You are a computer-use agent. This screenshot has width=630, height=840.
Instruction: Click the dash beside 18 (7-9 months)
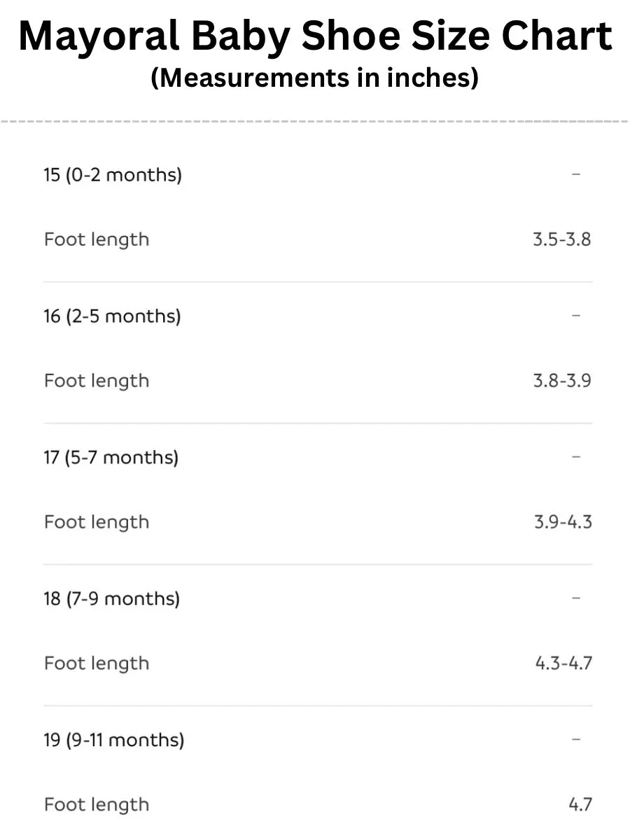tap(576, 598)
